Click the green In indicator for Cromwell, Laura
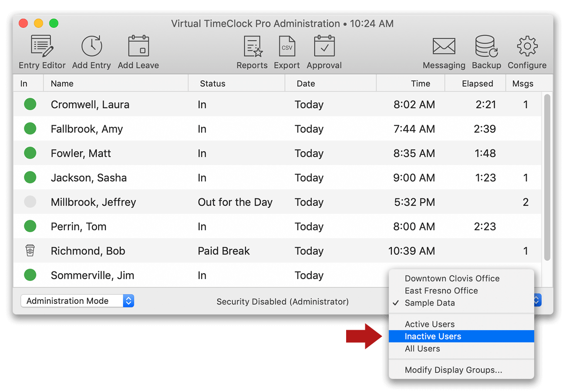The height and width of the screenshot is (392, 566). [30, 104]
